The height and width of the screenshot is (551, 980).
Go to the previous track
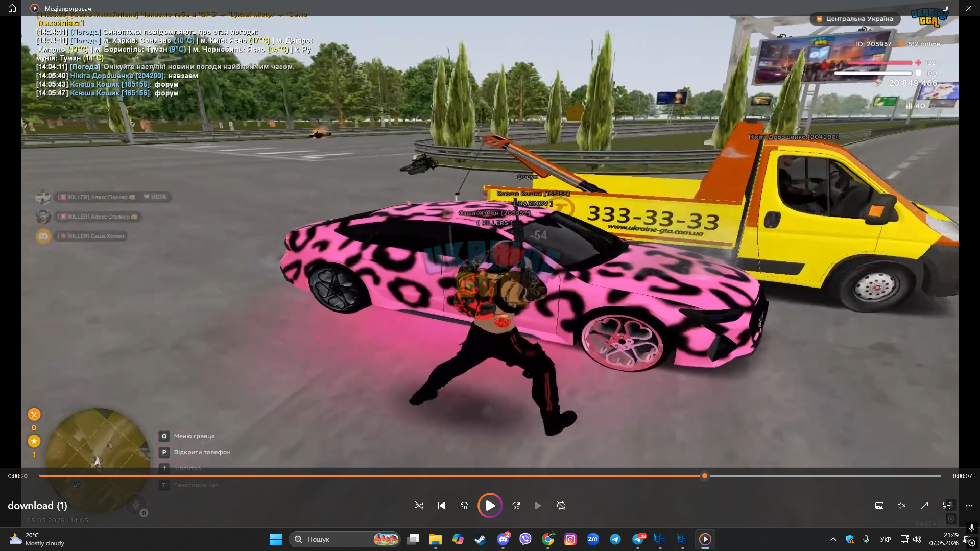442,506
